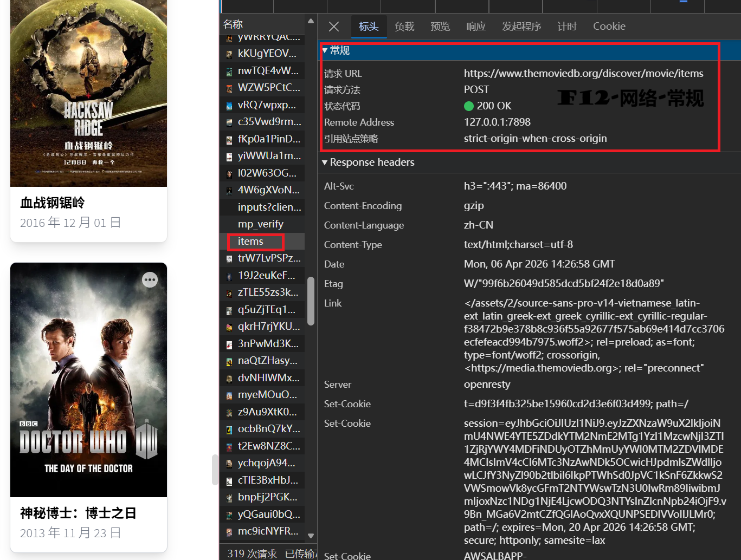Select the inputs?clien... request
The image size is (741, 560).
point(262,207)
